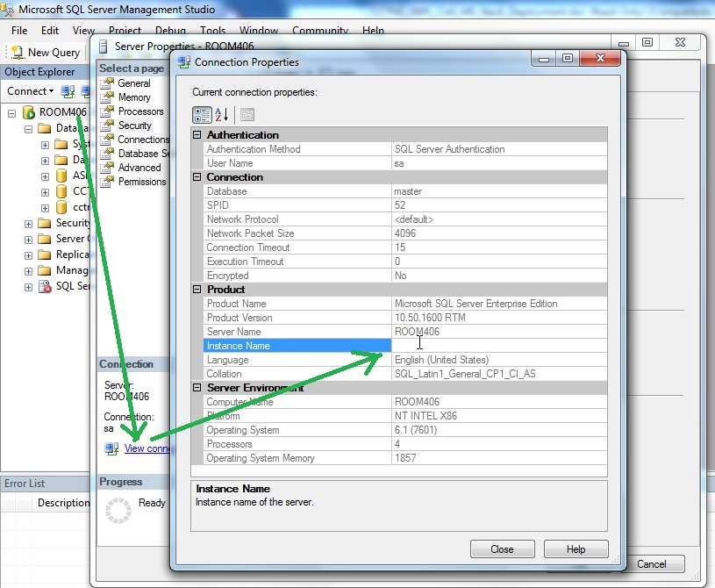Click the Close button in Connection Properties
Screen dimensions: 715x588
[502, 549]
